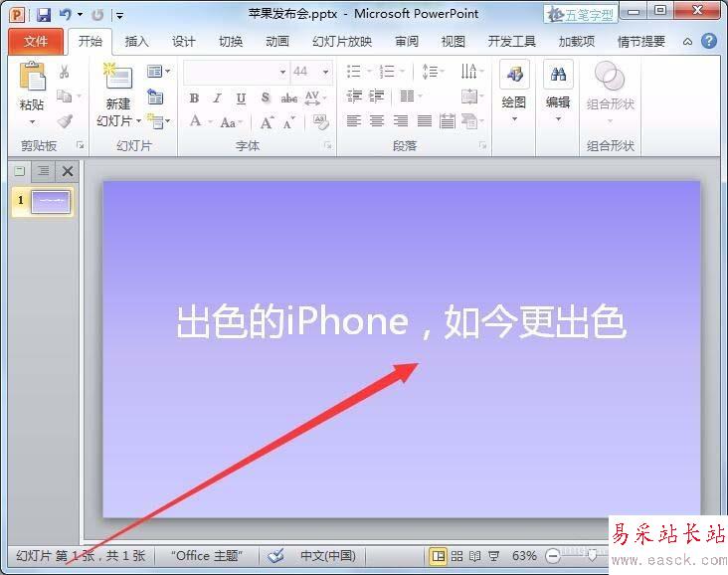
Task: Switch to the 设计 ribbon tab
Action: pyautogui.click(x=183, y=42)
